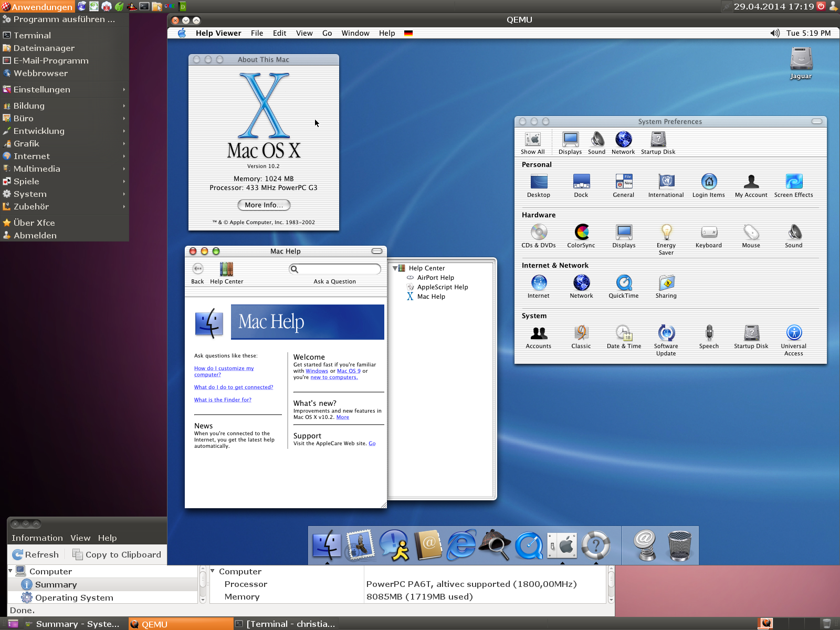Click the volume icon in Mac menu bar
This screenshot has height=630, width=840.
coord(775,33)
